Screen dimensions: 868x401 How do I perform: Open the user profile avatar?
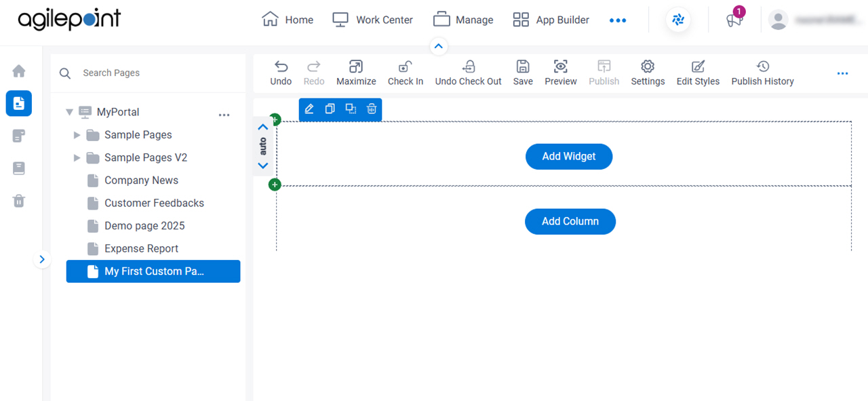point(778,20)
